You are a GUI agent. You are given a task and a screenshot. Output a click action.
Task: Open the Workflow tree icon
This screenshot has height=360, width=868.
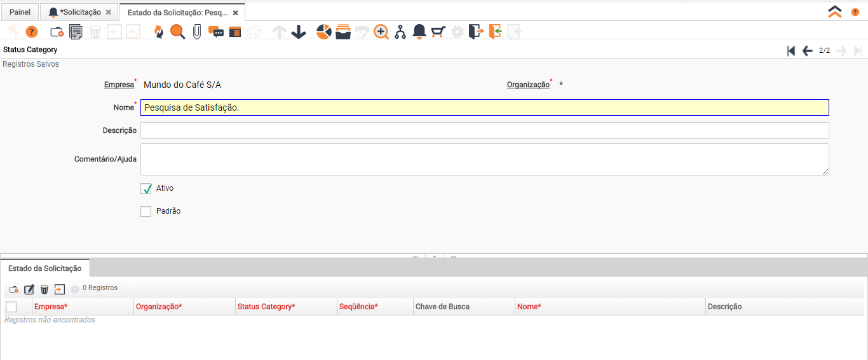click(x=400, y=32)
